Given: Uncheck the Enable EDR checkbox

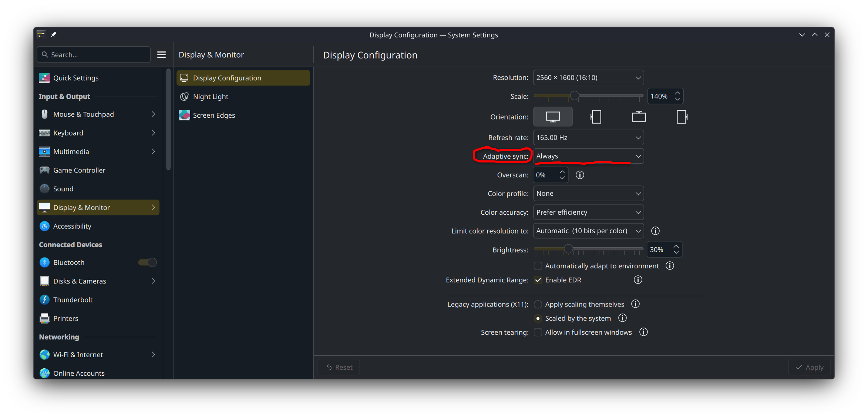Looking at the screenshot, I should point(538,280).
